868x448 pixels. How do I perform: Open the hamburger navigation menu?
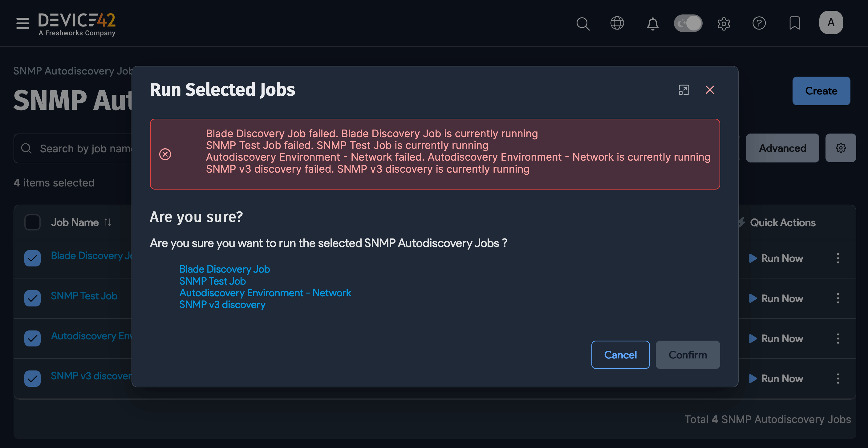[x=22, y=23]
